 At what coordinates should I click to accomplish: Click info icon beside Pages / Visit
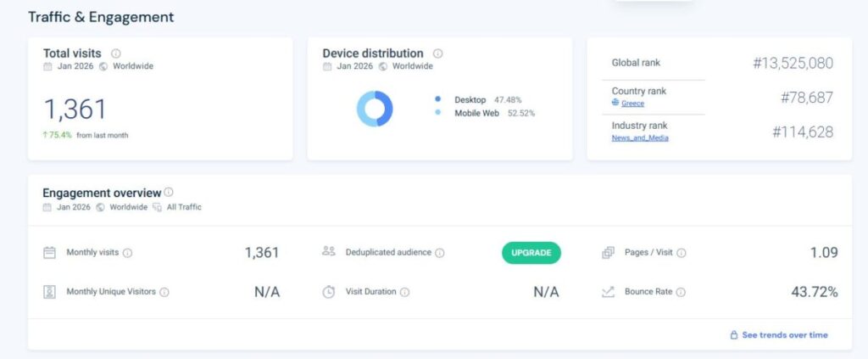coord(682,253)
